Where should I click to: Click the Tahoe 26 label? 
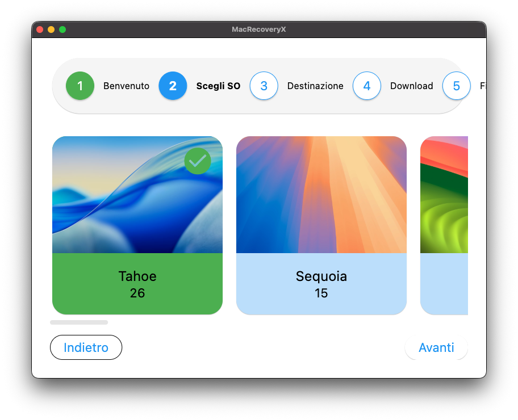[x=137, y=284]
